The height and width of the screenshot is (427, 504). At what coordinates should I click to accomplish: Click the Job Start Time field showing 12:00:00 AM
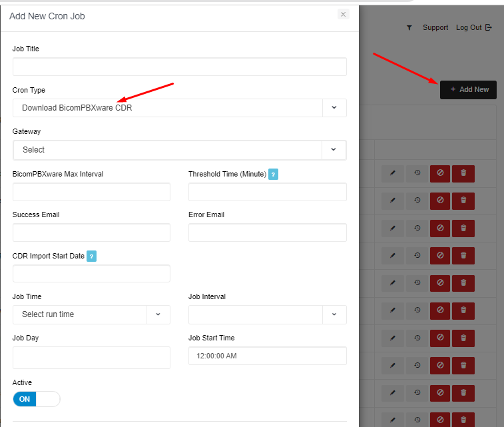coord(267,356)
